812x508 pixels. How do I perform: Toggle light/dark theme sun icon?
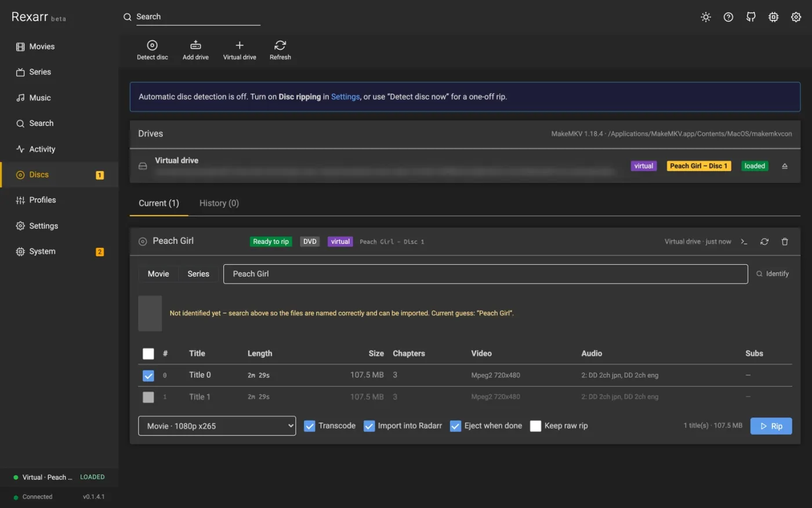pyautogui.click(x=706, y=17)
